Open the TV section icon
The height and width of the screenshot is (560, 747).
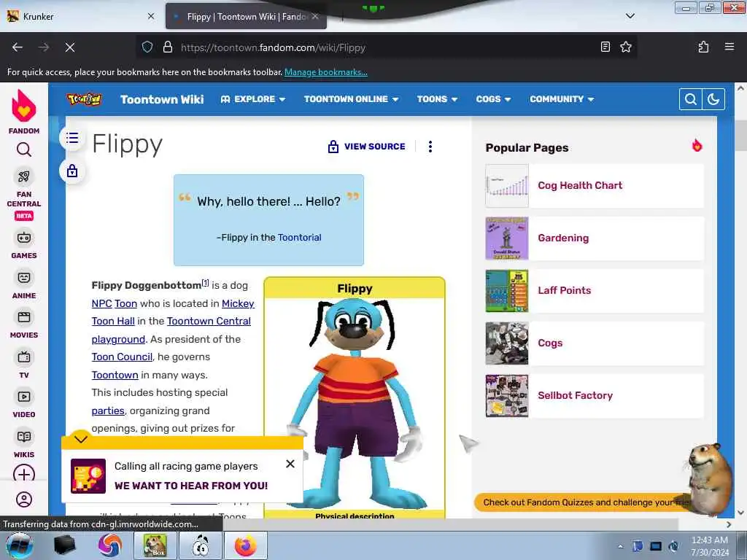tap(24, 357)
